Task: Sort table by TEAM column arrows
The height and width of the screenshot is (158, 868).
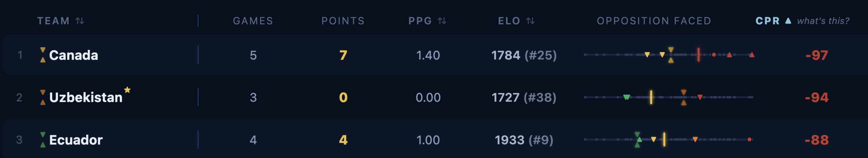Action: [80, 21]
